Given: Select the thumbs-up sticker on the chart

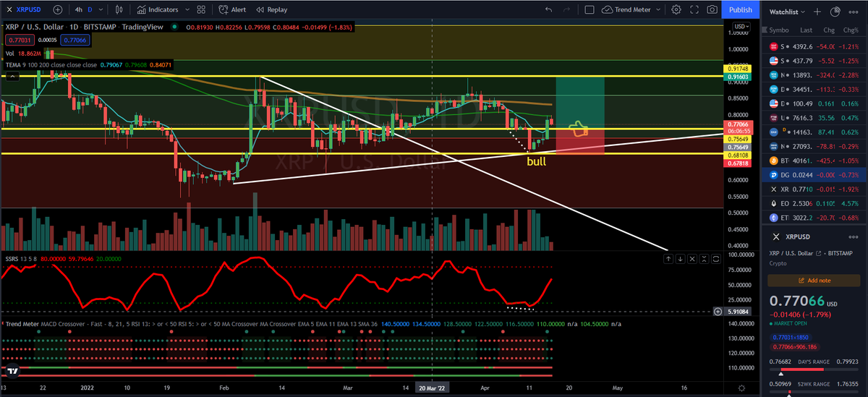Looking at the screenshot, I should click(x=579, y=130).
